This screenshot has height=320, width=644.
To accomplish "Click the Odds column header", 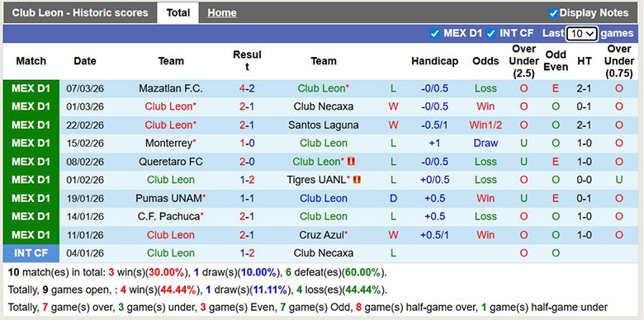I will pos(485,61).
